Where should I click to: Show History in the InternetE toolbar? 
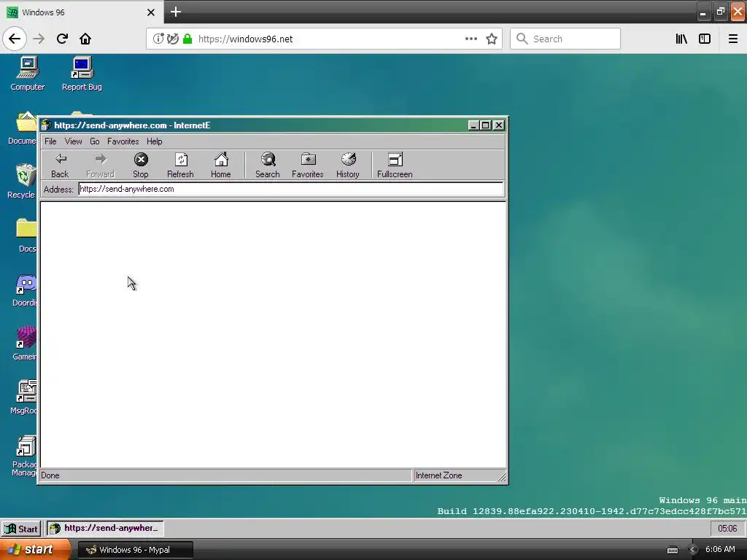pos(348,166)
